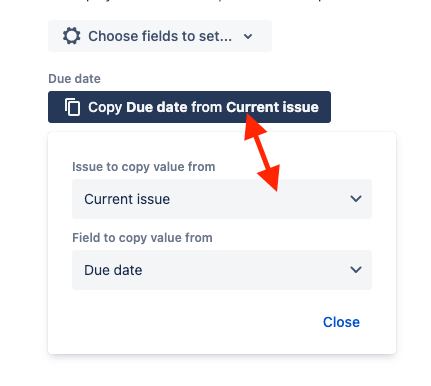Image resolution: width=431 pixels, height=386 pixels.
Task: Click the chevron arrow in Current issue selector
Action: [356, 199]
